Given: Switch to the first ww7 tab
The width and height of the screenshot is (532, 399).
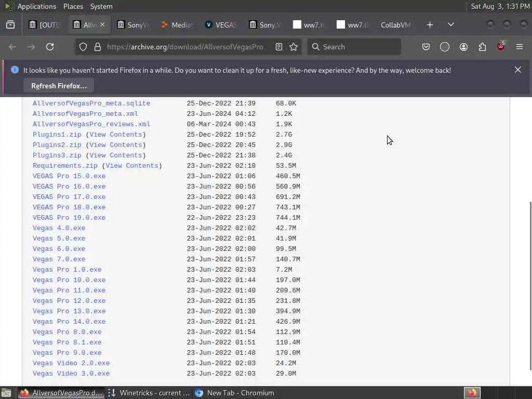Looking at the screenshot, I should (x=309, y=25).
